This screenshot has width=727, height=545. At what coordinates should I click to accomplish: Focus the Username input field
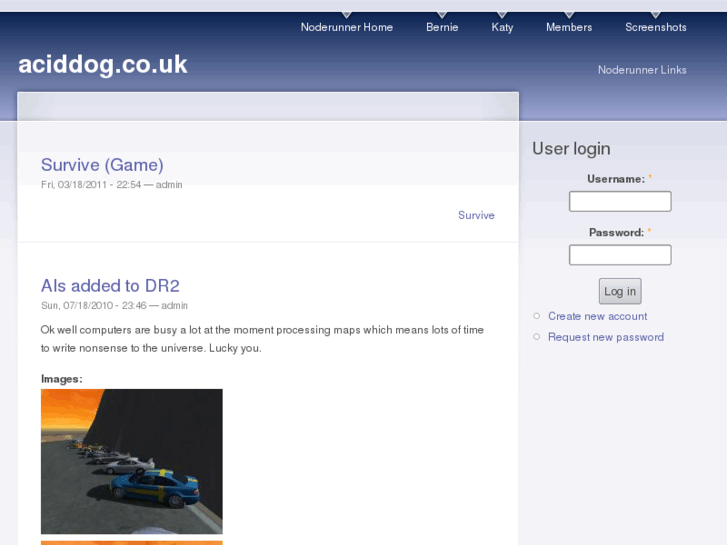620,201
